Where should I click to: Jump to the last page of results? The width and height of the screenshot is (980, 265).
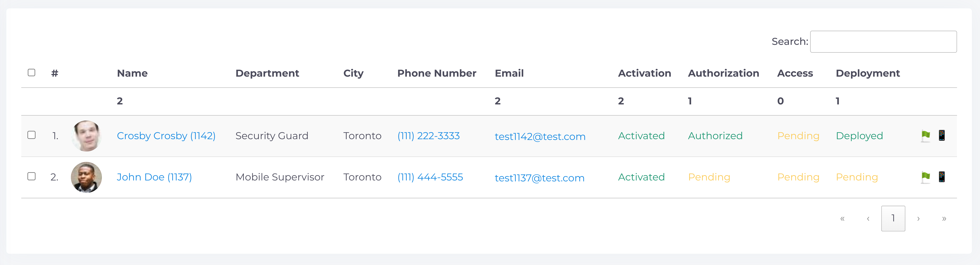(944, 219)
